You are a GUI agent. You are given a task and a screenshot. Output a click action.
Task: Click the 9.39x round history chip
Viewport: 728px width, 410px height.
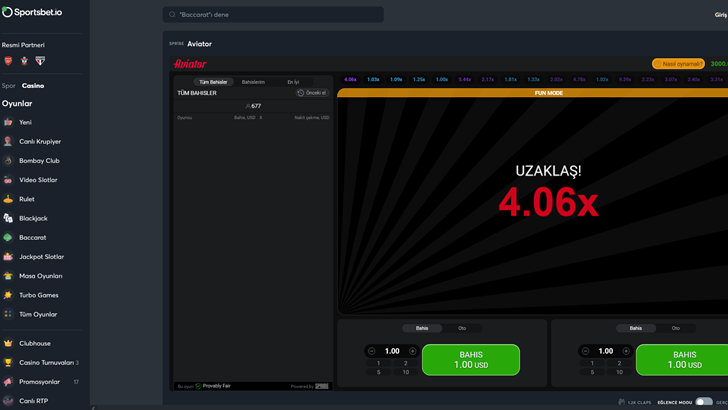pyautogui.click(x=625, y=79)
